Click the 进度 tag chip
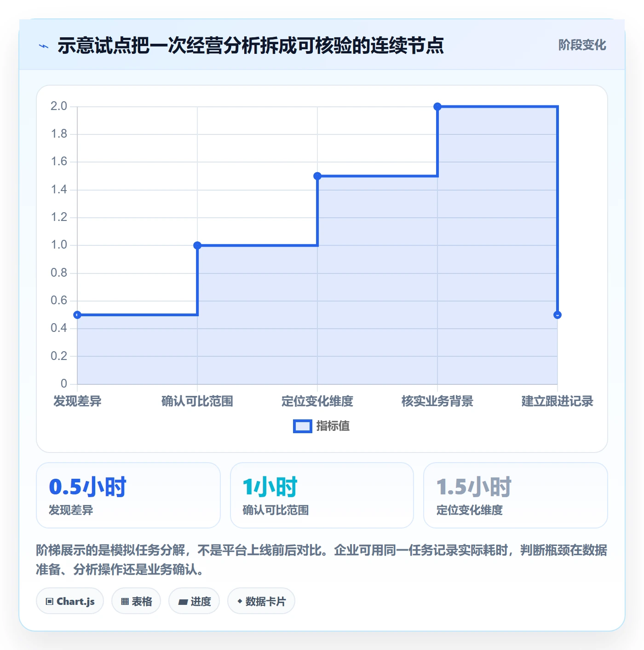 194,601
